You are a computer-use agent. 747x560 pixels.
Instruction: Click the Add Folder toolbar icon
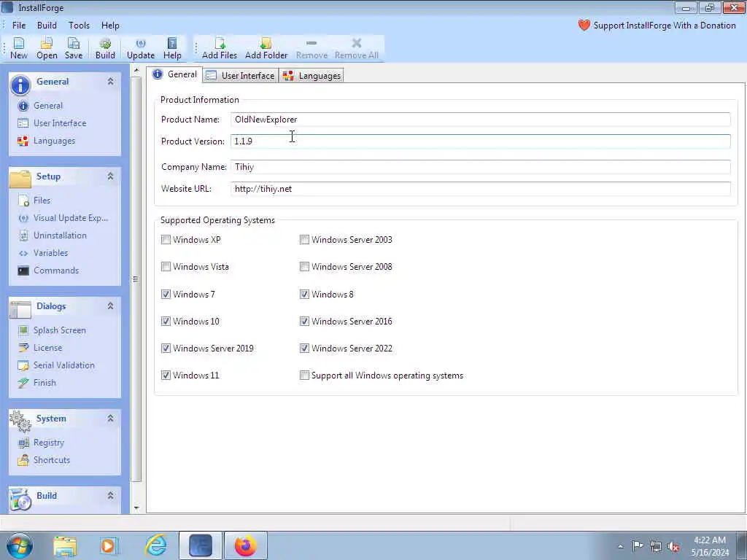coord(266,49)
